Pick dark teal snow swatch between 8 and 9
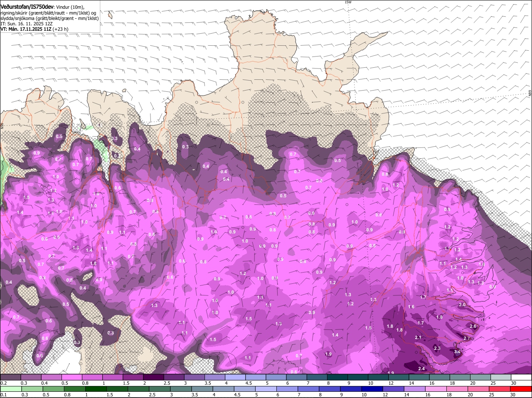532x398 pixels. (337, 377)
